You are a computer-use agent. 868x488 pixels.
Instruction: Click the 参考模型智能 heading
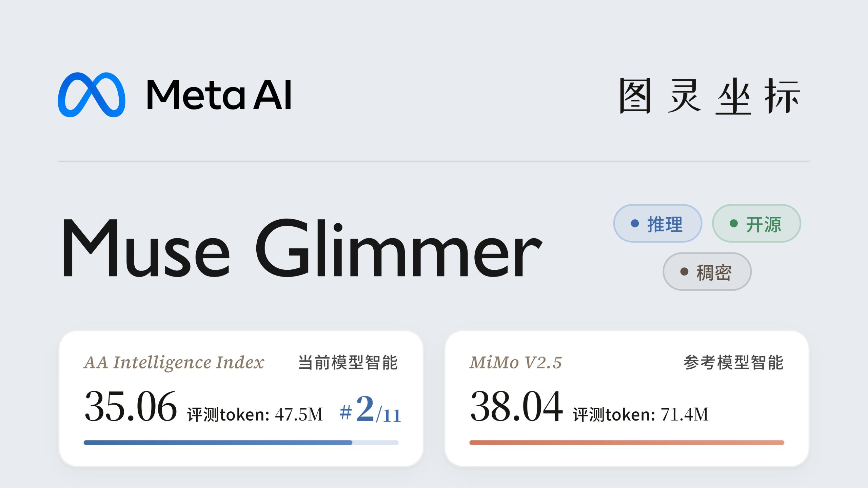coord(734,363)
